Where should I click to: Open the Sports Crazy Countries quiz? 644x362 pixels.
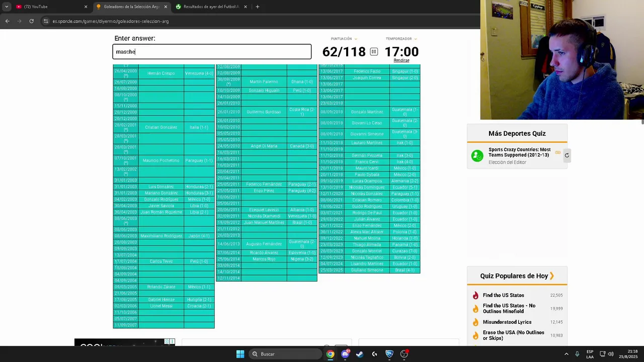[519, 152]
